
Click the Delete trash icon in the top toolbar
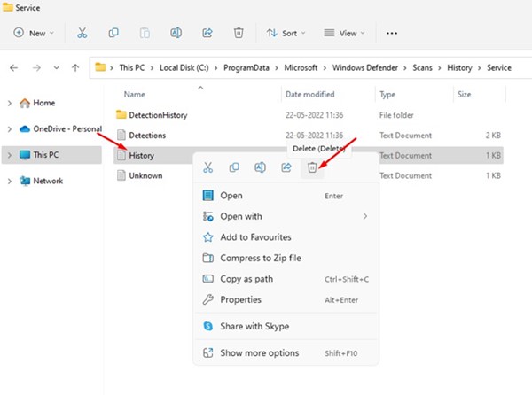[239, 33]
